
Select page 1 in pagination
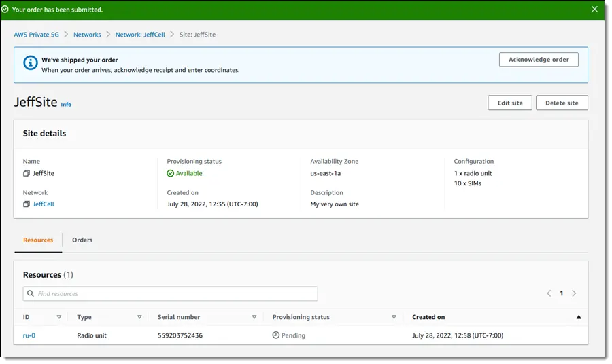pyautogui.click(x=561, y=293)
